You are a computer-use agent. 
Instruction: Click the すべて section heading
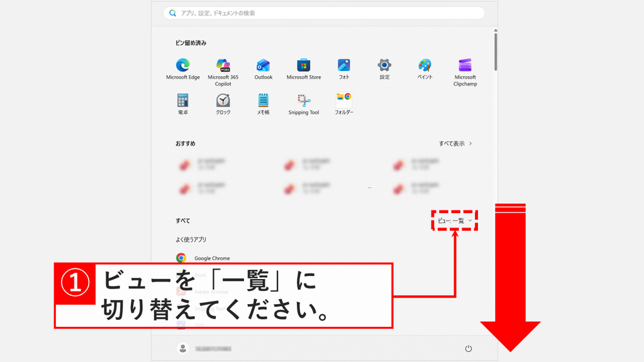pyautogui.click(x=183, y=221)
